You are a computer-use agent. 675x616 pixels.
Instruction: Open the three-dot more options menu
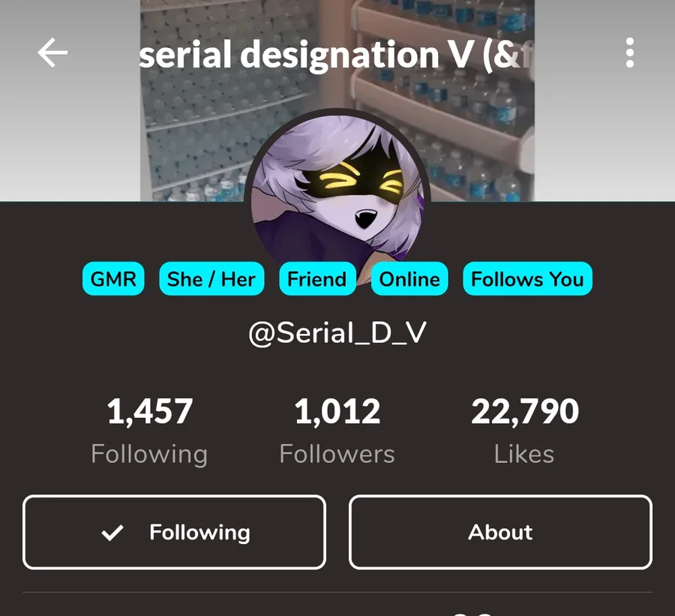(x=630, y=53)
